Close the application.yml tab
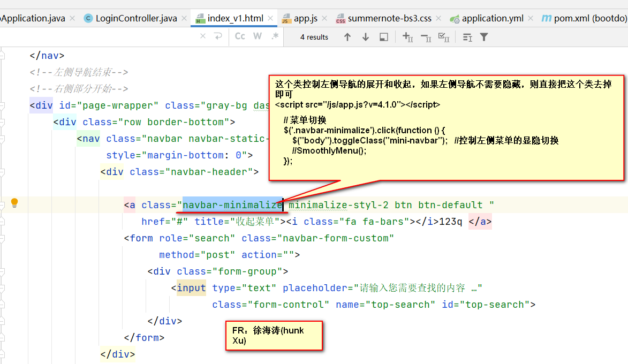The width and height of the screenshot is (628, 364). coord(530,18)
